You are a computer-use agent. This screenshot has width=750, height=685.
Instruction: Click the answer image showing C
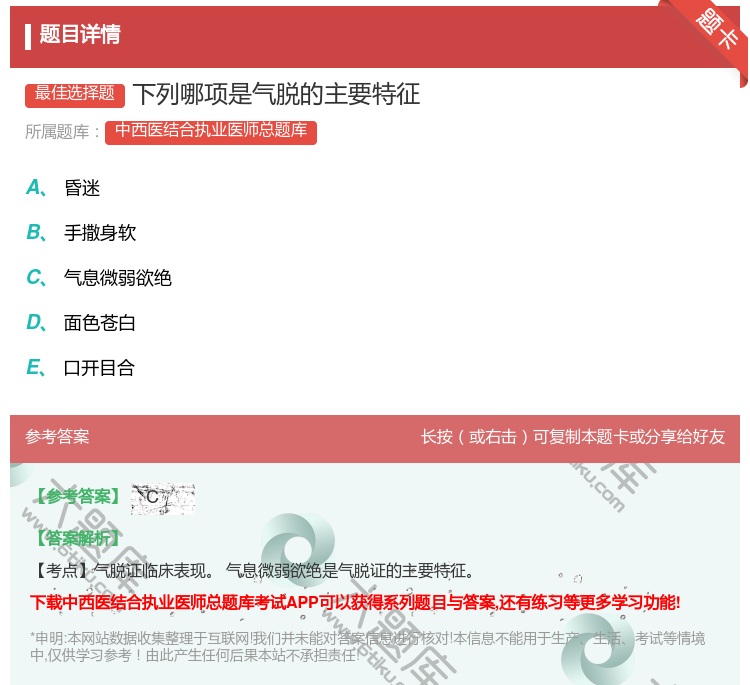point(162,497)
